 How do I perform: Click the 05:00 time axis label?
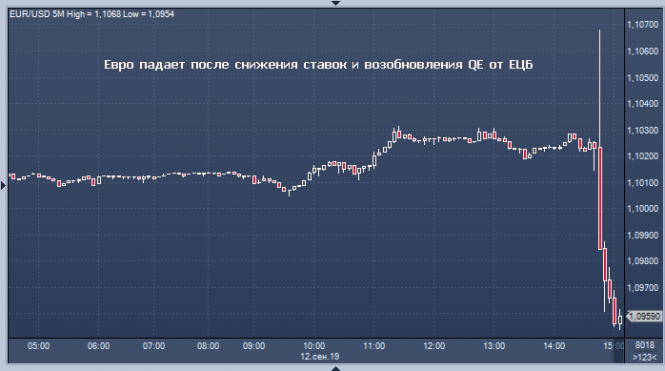(x=39, y=346)
